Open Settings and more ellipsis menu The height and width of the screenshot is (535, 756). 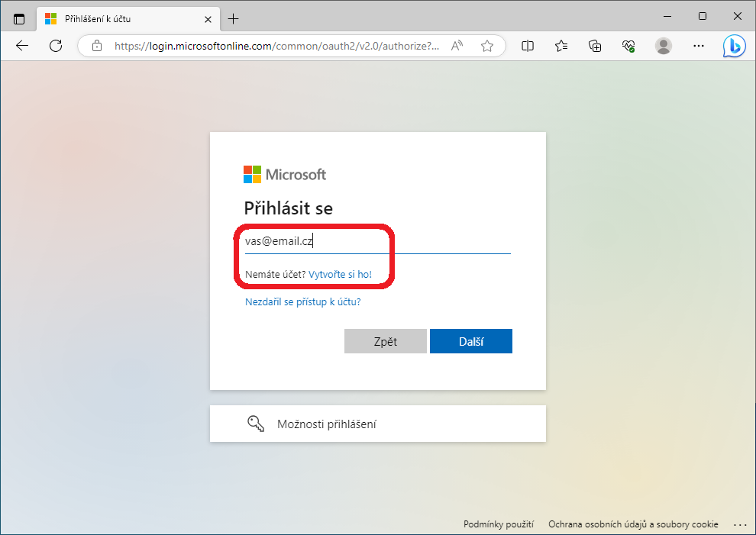click(x=699, y=46)
